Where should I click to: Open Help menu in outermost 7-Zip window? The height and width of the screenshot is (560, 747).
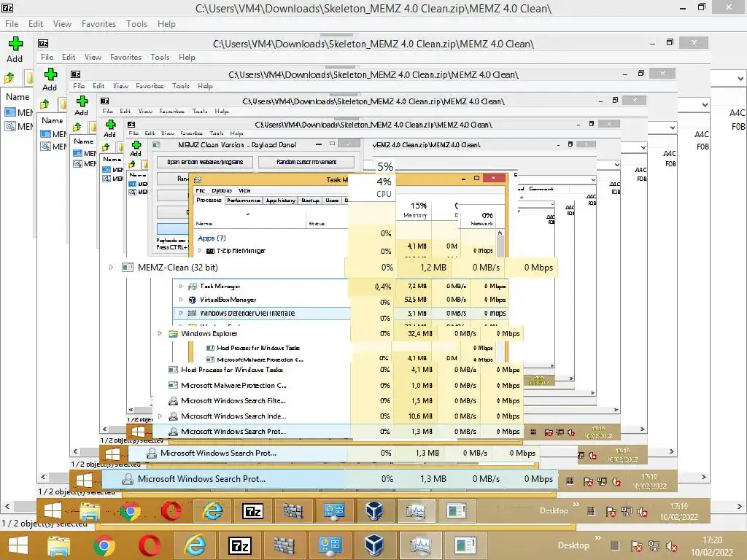pos(167,24)
